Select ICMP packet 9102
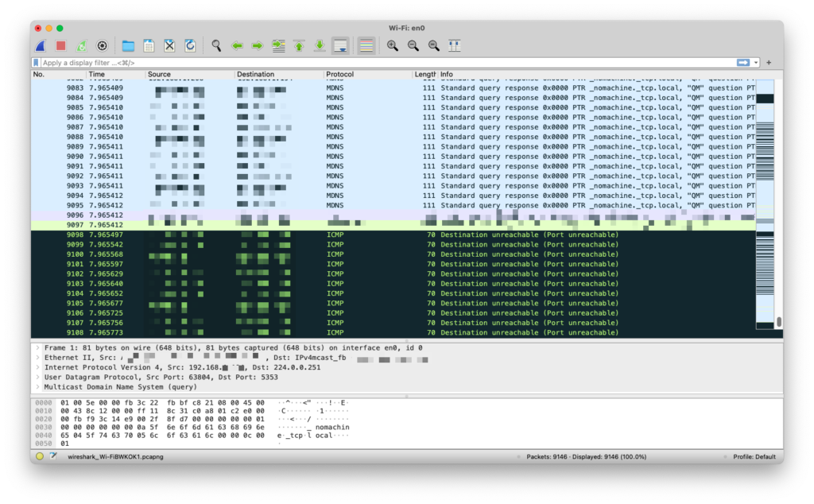Screen dimensions: 814x504 (x=393, y=274)
